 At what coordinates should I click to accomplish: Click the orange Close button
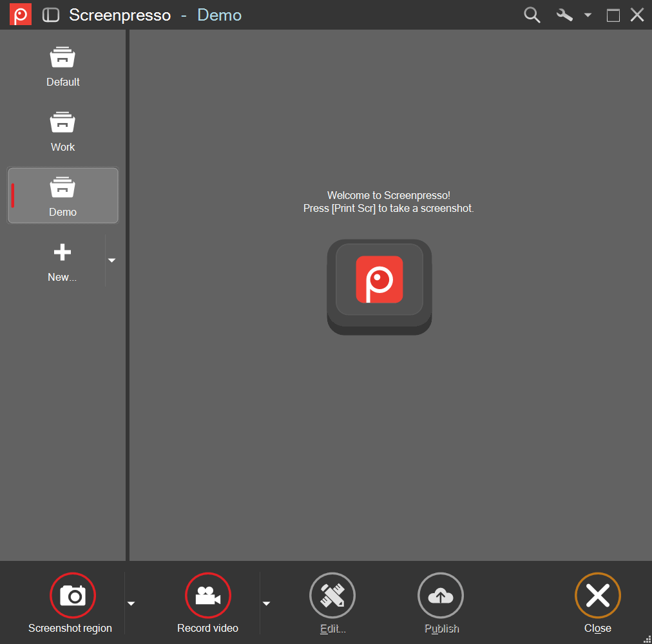tap(598, 595)
